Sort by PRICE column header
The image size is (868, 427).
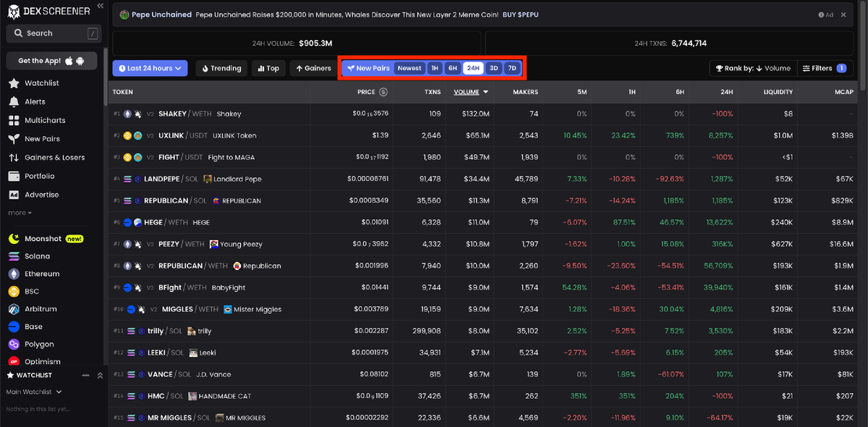[366, 92]
